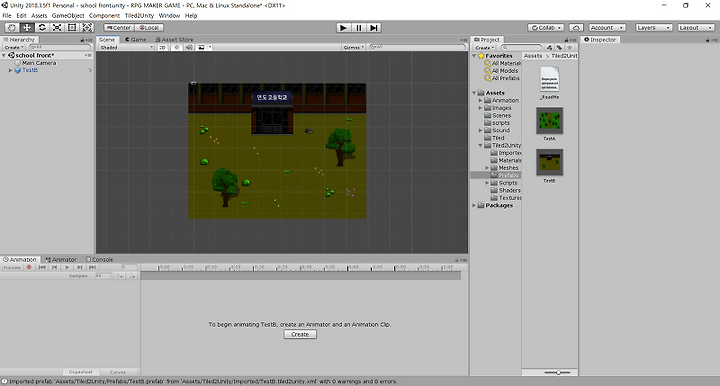
Task: Open the cloud Services icon
Action: tap(576, 28)
